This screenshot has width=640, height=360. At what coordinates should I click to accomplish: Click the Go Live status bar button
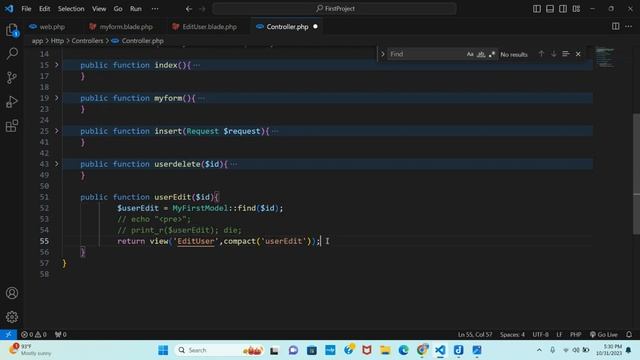(604, 334)
